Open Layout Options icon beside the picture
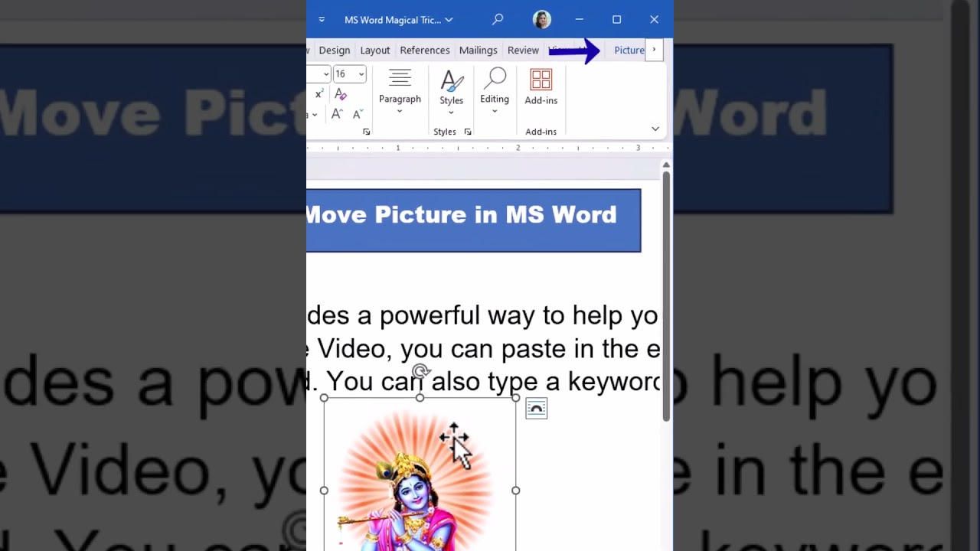Screen dimensions: 980x551 pyautogui.click(x=536, y=409)
